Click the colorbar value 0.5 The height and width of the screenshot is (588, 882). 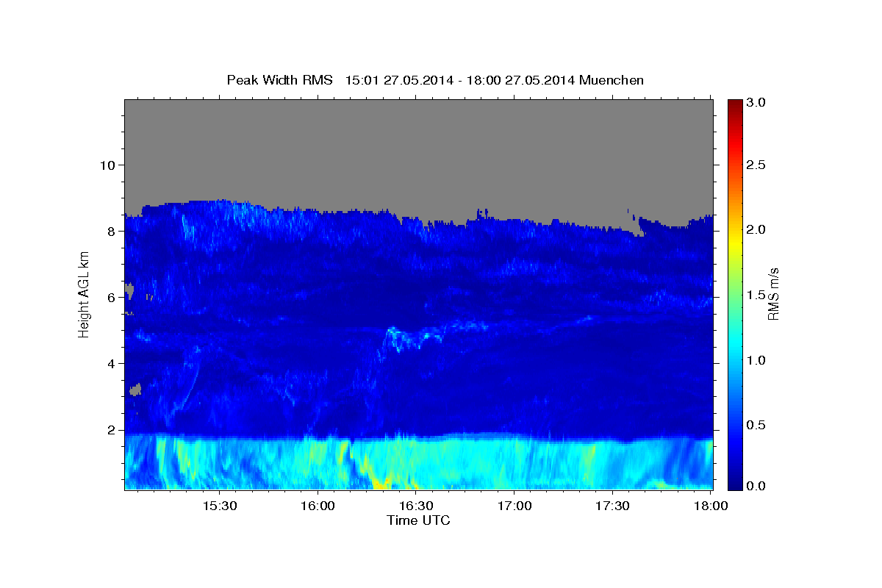pyautogui.click(x=756, y=425)
